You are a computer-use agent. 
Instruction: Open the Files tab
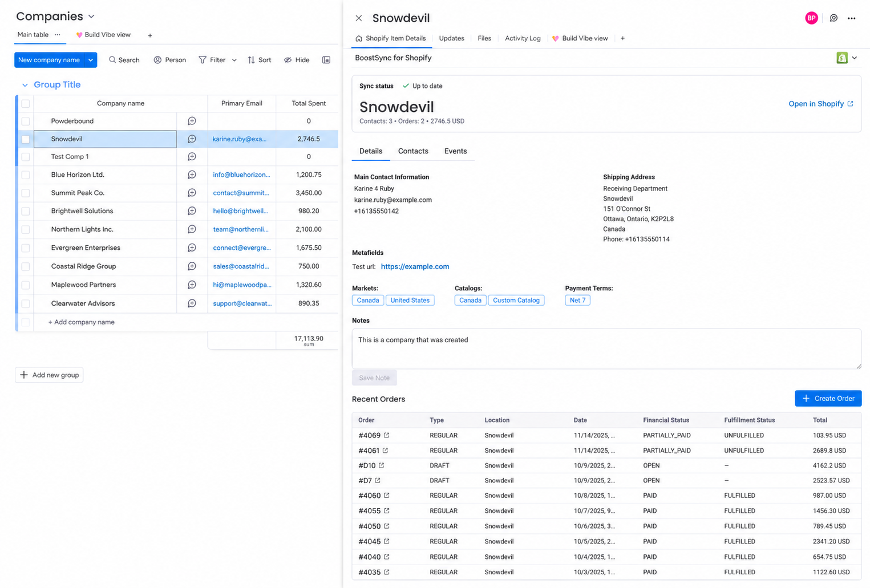[x=484, y=38]
